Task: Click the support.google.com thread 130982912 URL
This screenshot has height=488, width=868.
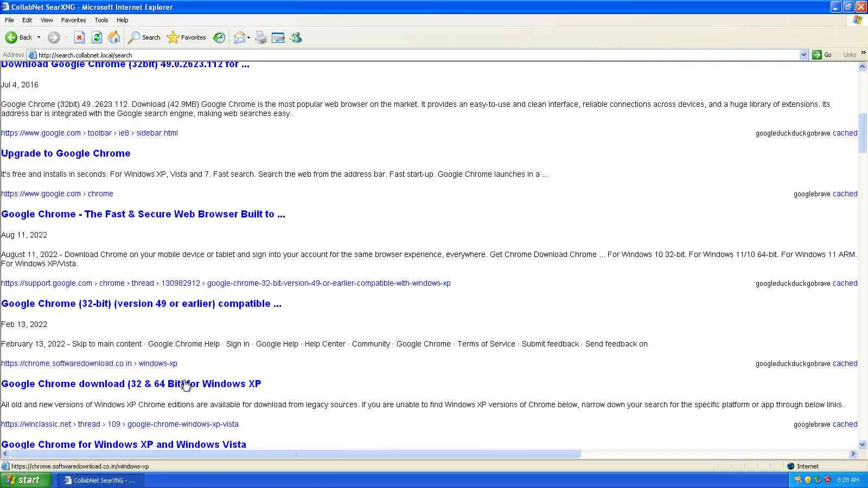Action: tap(226, 283)
